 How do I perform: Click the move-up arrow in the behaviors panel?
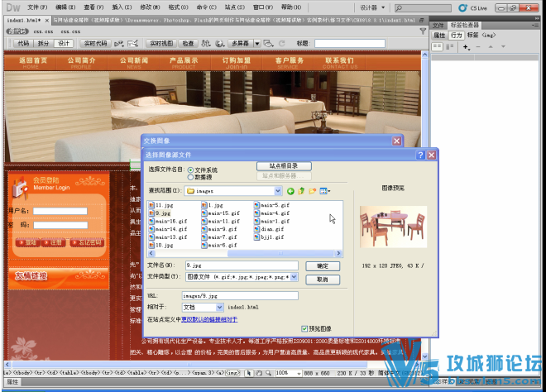point(491,46)
